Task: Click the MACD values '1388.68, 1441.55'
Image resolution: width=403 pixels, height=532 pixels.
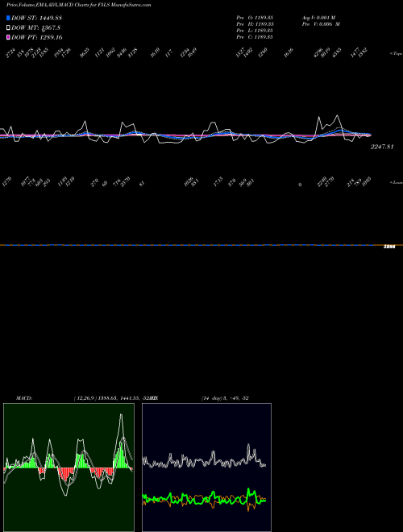Action: tap(118, 398)
